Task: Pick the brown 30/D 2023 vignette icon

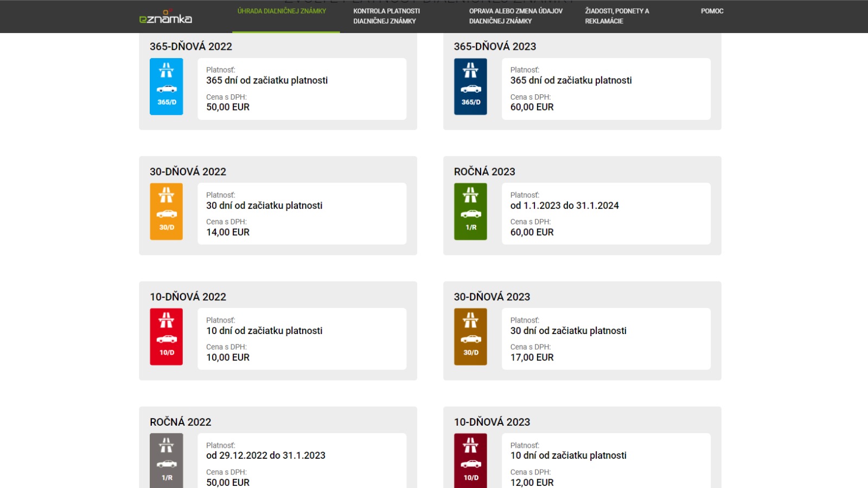Action: pos(470,337)
